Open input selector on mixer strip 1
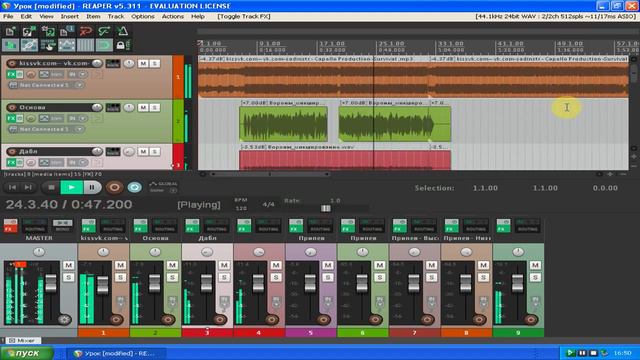The image size is (640, 360). click(120, 302)
